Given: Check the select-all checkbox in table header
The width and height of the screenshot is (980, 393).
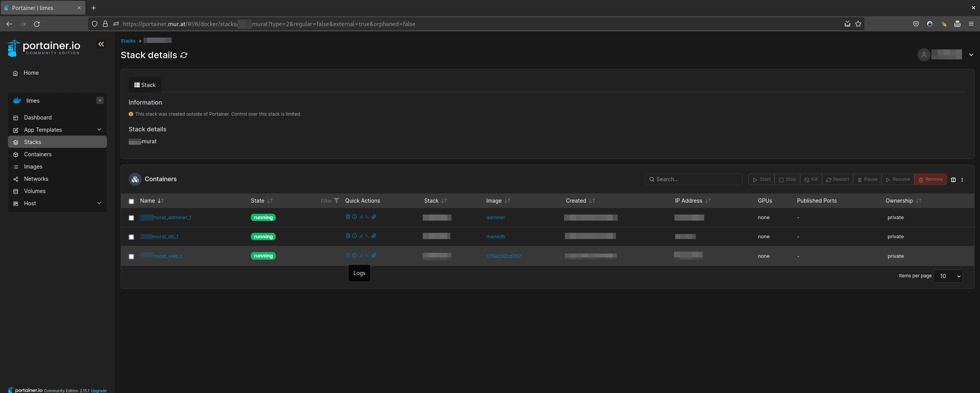Looking at the screenshot, I should [x=131, y=201].
